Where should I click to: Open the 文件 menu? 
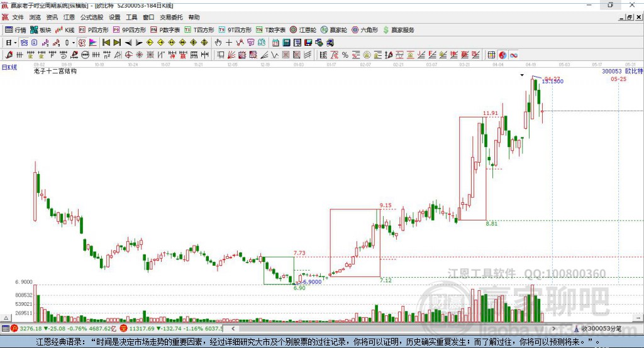tap(18, 17)
